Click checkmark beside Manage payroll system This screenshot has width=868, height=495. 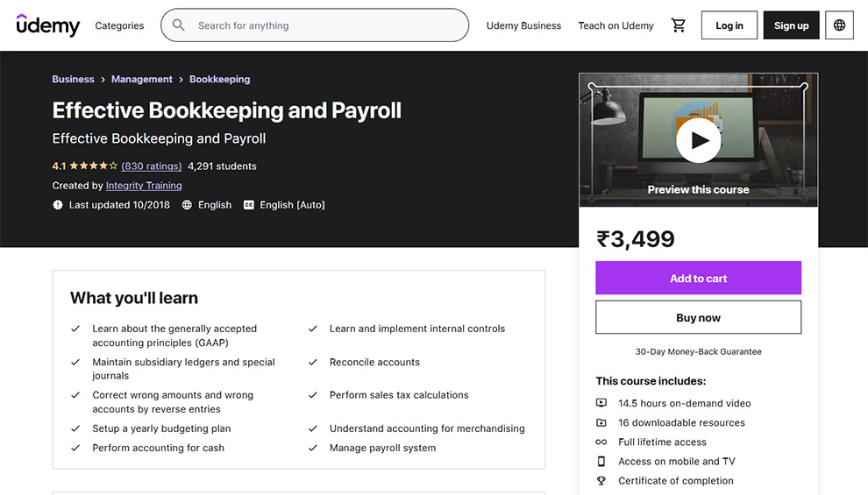click(x=313, y=448)
